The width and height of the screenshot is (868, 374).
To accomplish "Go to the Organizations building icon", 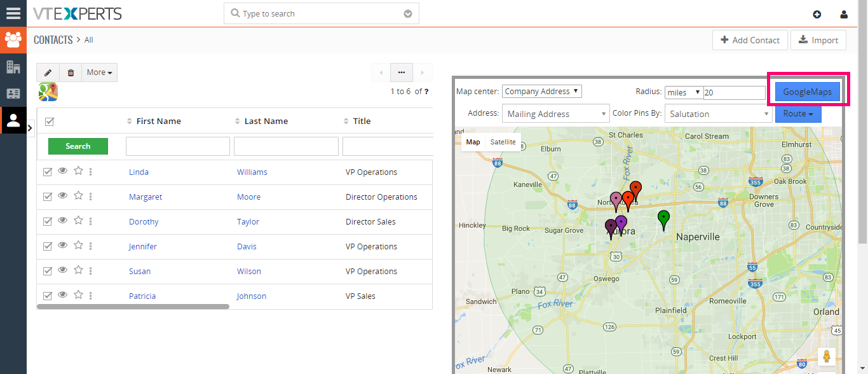I will (13, 67).
